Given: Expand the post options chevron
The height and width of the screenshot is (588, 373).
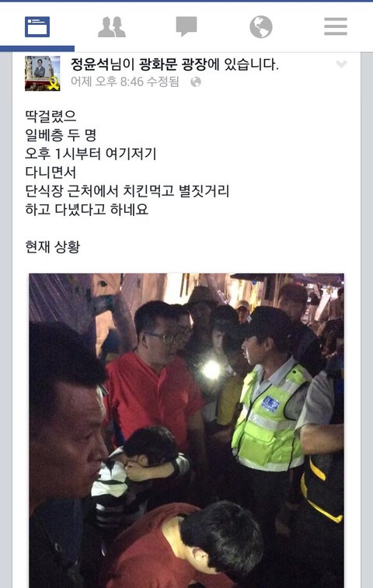Looking at the screenshot, I should point(341,64).
